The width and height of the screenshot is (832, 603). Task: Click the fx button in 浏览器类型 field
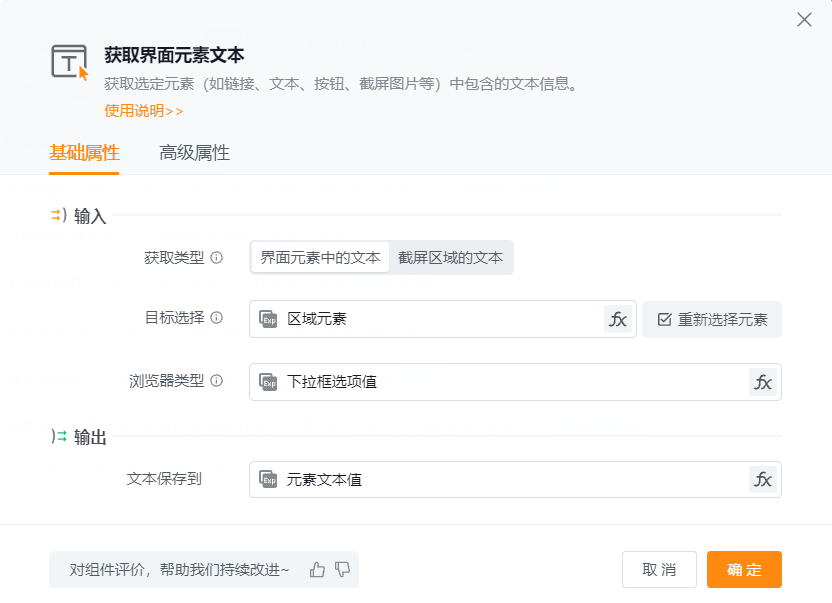coord(763,382)
